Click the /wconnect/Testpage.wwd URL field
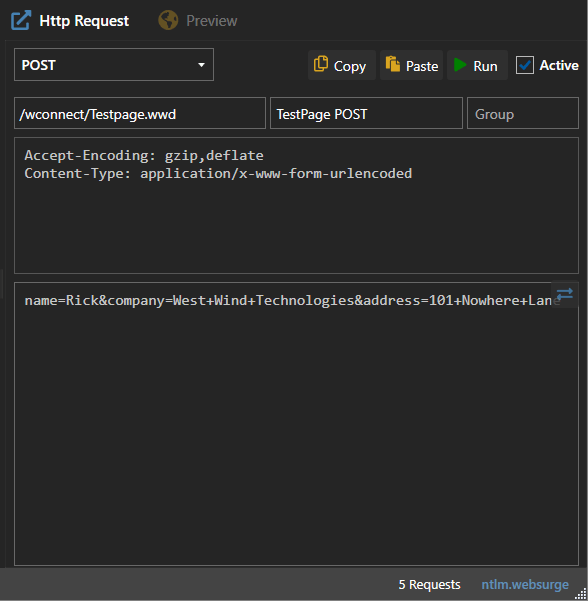This screenshot has width=588, height=601. (x=140, y=113)
